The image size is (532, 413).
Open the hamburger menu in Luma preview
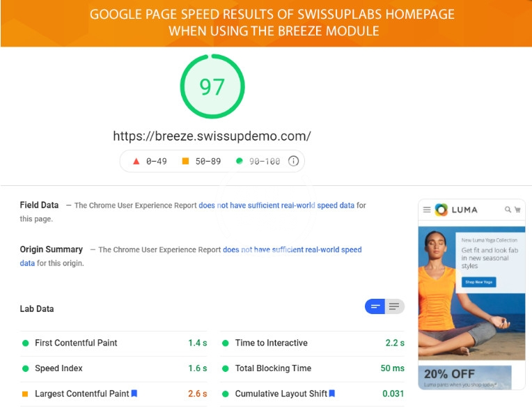[x=427, y=209]
